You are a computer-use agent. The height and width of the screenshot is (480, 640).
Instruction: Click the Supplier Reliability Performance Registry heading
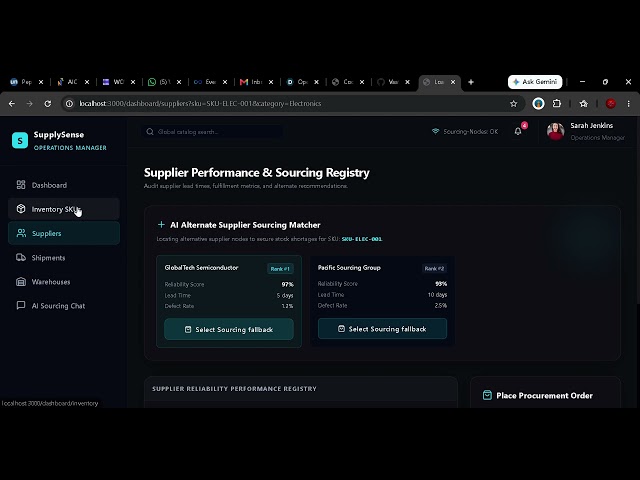(234, 389)
